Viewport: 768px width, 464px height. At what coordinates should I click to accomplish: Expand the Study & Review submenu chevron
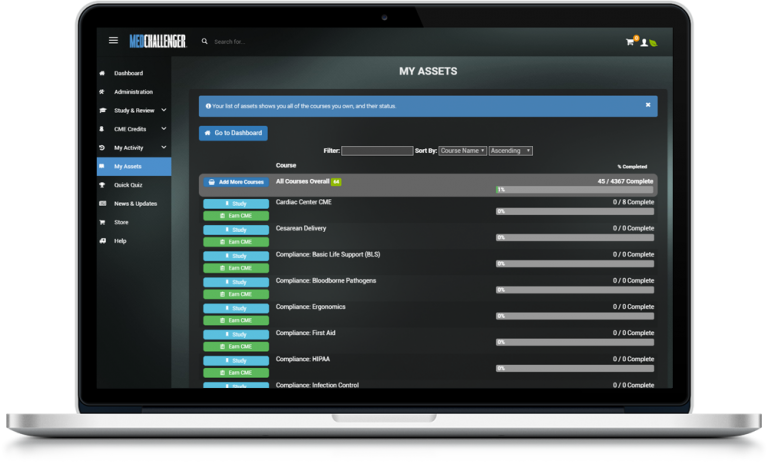pyautogui.click(x=164, y=110)
